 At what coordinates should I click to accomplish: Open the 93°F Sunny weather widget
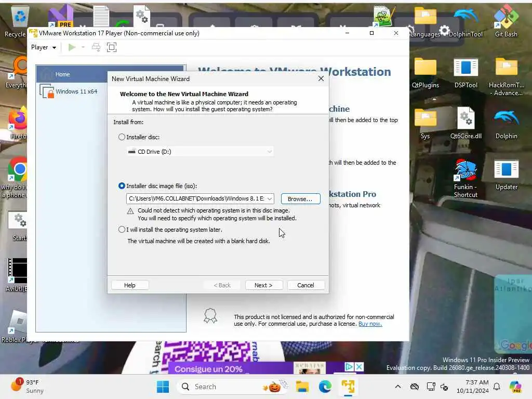tap(28, 387)
